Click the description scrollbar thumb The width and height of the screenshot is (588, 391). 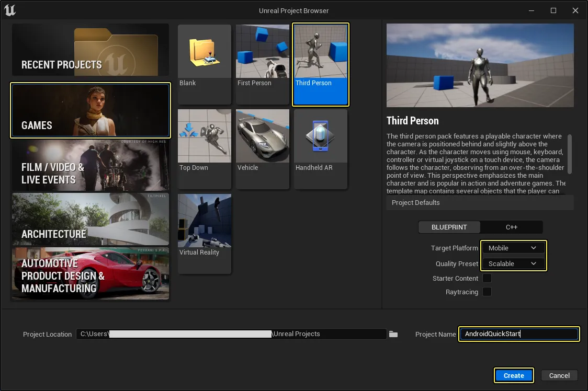pyautogui.click(x=570, y=154)
